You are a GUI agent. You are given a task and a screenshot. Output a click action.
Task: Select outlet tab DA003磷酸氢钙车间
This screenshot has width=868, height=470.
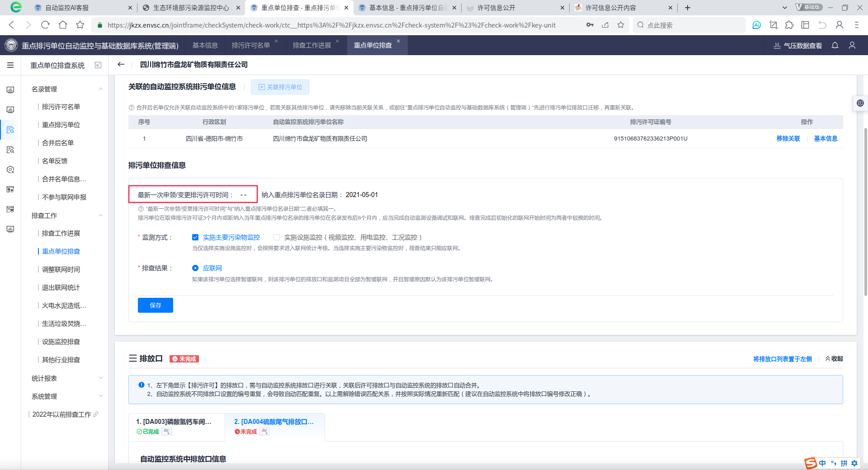tap(177, 426)
